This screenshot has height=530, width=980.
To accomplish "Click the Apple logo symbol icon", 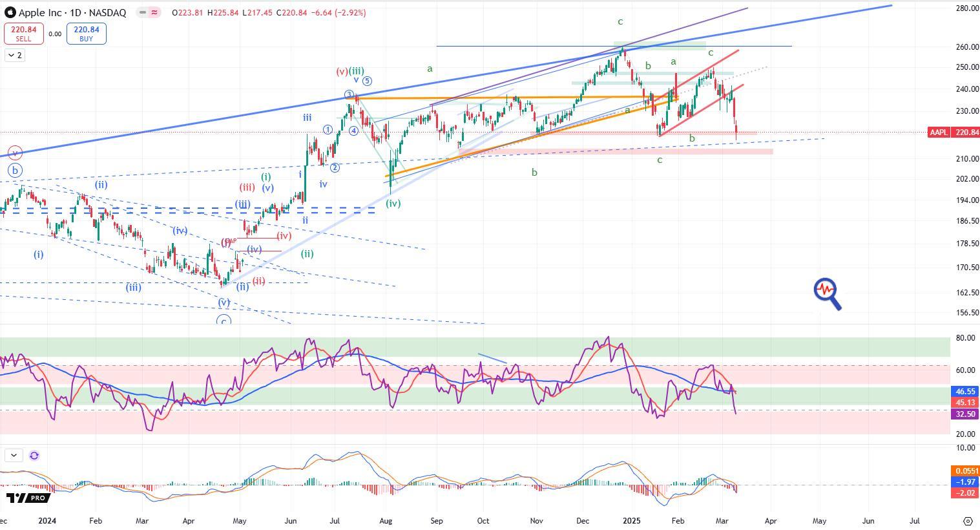I will [x=10, y=12].
